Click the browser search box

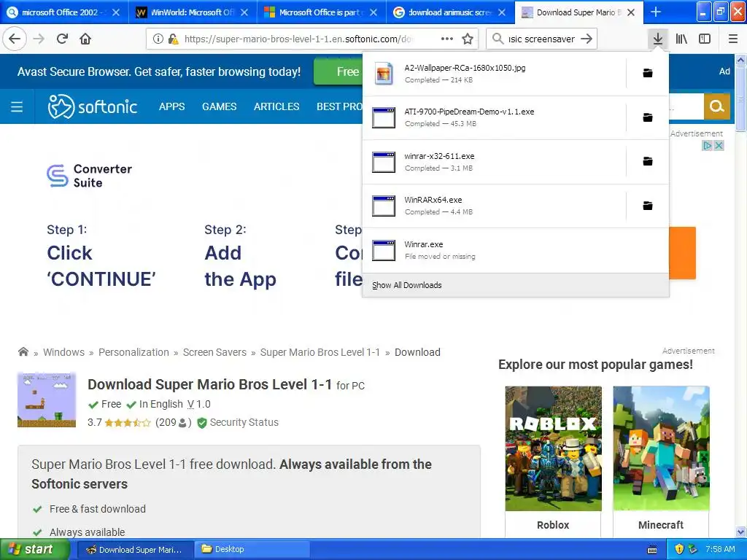542,39
